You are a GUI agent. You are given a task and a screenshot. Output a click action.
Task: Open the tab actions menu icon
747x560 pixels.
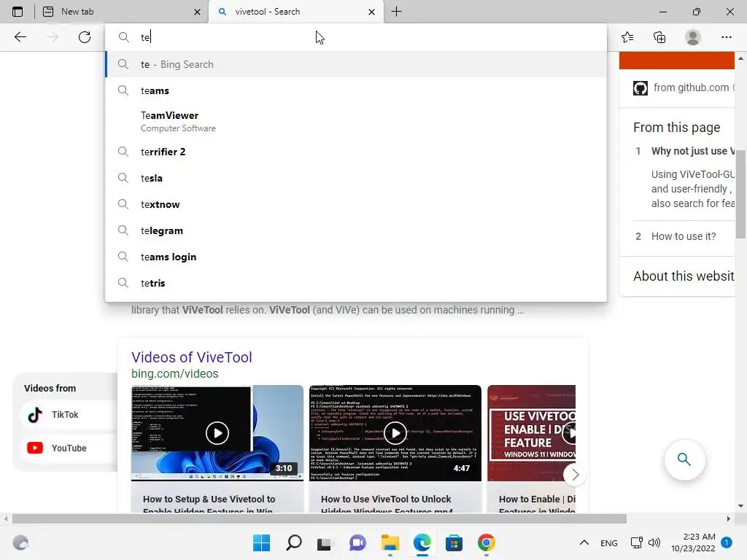click(x=18, y=12)
